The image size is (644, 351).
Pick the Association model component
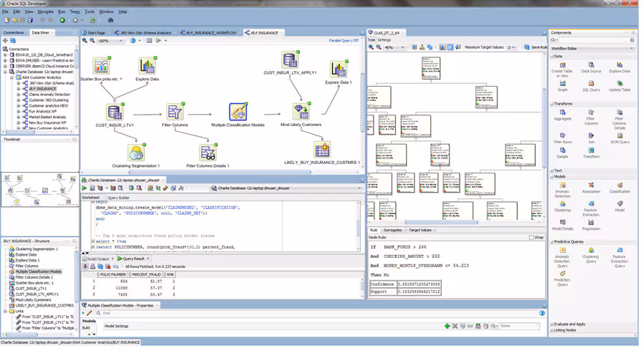[x=591, y=188]
